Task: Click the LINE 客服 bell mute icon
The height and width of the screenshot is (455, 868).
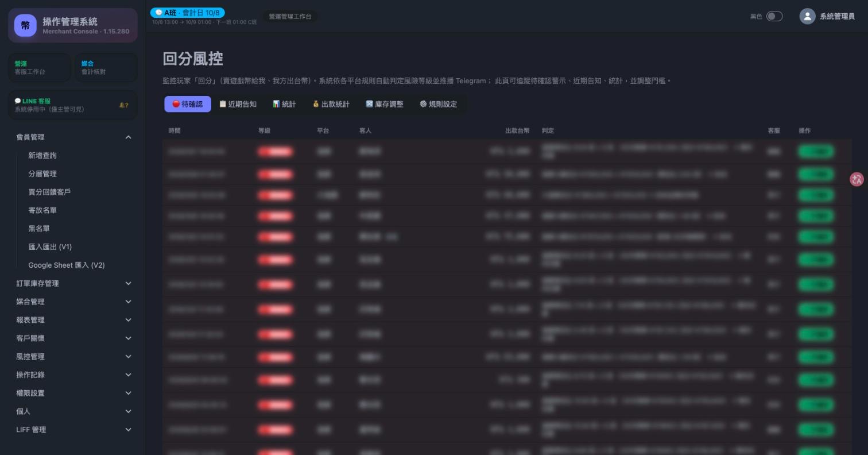Action: pyautogui.click(x=123, y=105)
